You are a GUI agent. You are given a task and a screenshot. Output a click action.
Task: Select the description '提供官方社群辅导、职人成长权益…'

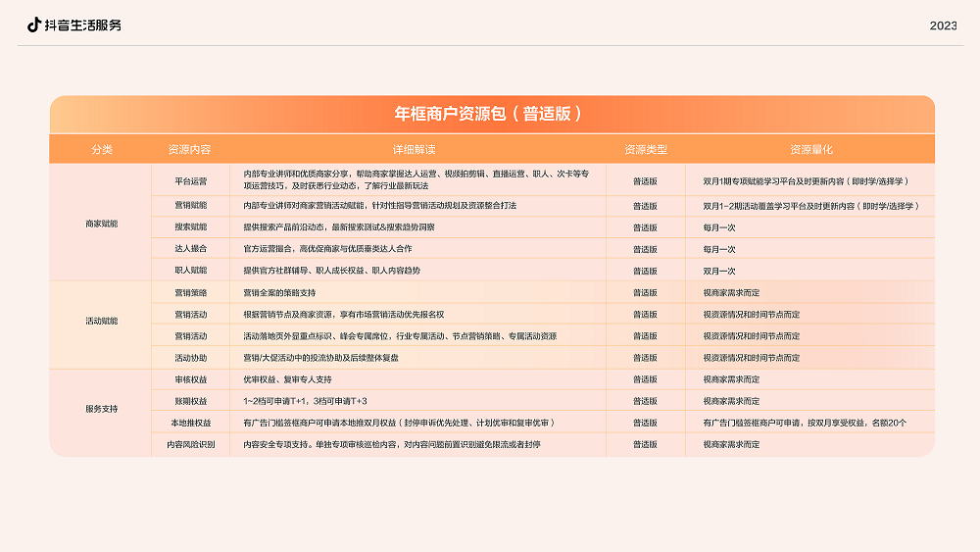332,270
